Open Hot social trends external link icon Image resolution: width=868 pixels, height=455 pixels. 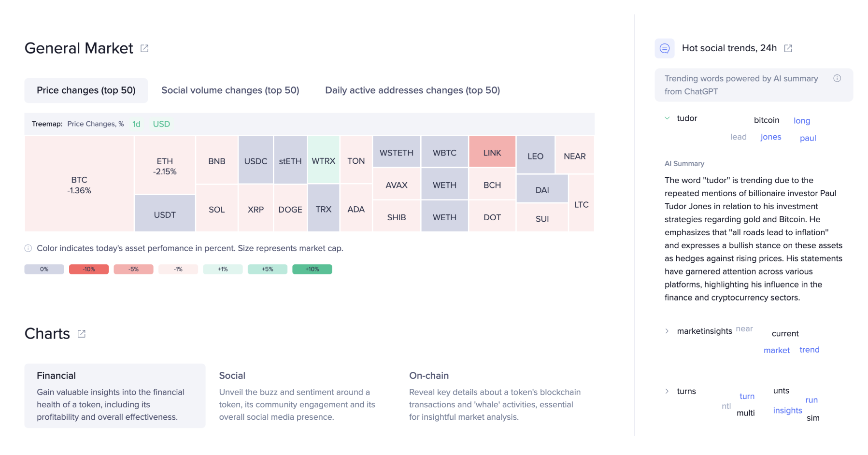point(788,48)
